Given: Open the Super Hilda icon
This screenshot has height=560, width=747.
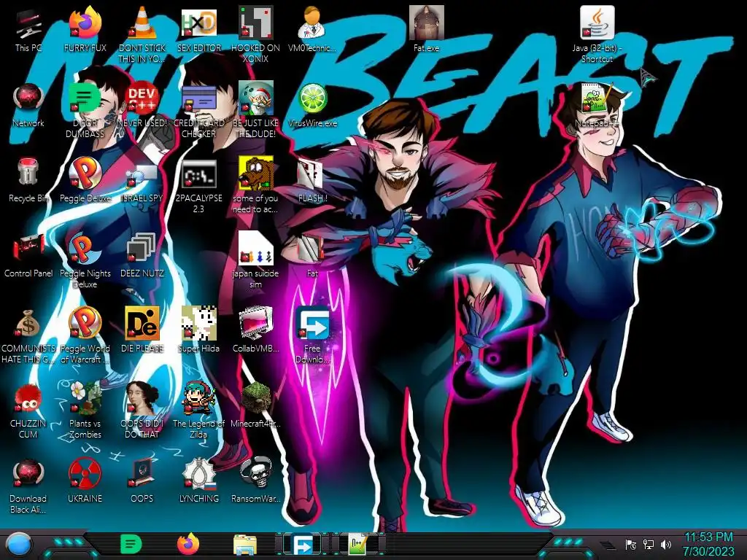Looking at the screenshot, I should (198, 323).
